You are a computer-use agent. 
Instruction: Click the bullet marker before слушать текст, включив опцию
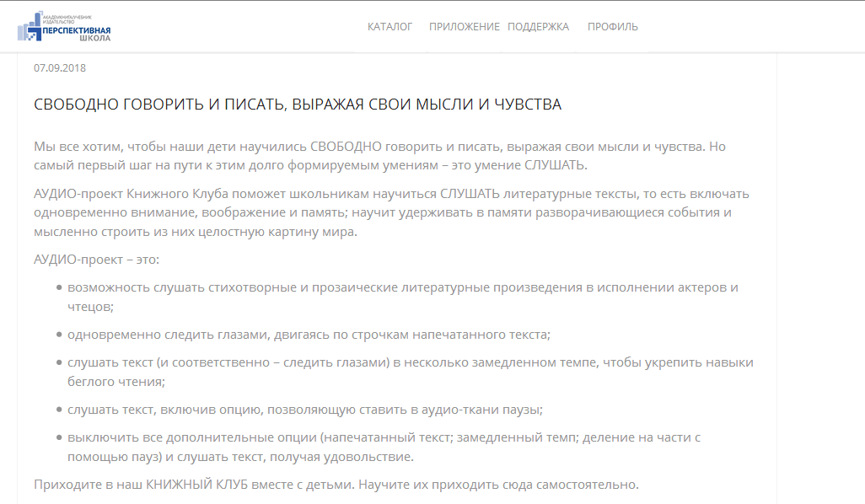point(59,410)
